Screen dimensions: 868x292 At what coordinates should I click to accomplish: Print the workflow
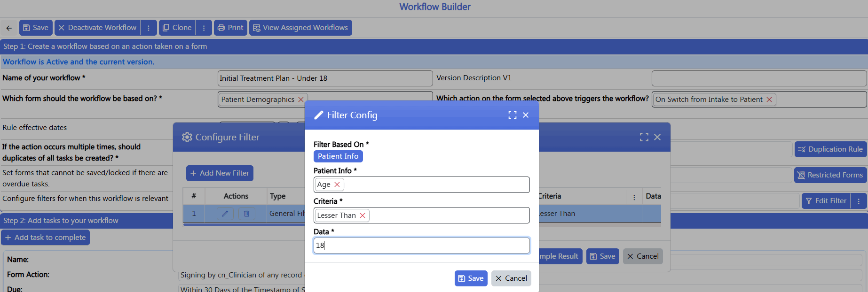230,28
